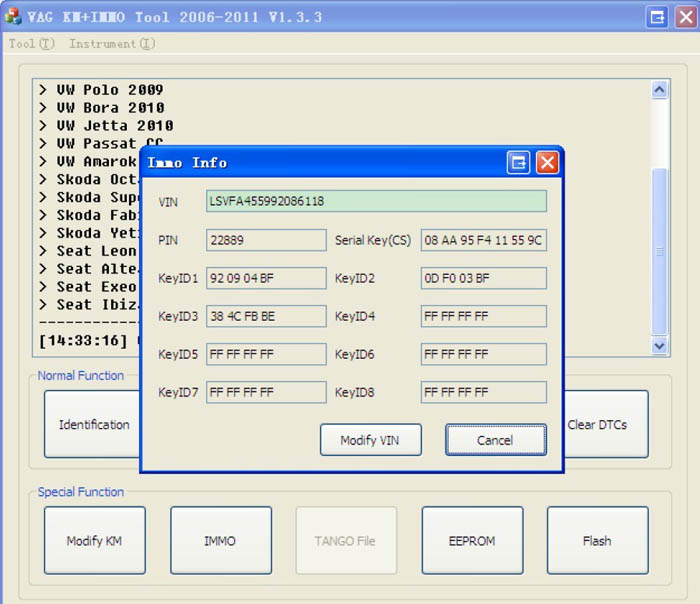Click the [14:33:16] timestamp log line
Image resolution: width=700 pixels, height=604 pixels.
coord(89,341)
